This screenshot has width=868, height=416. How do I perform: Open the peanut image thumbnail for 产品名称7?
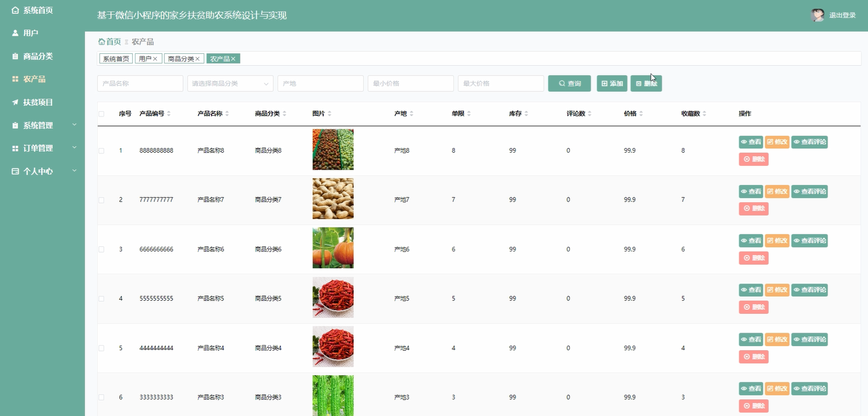pyautogui.click(x=333, y=199)
